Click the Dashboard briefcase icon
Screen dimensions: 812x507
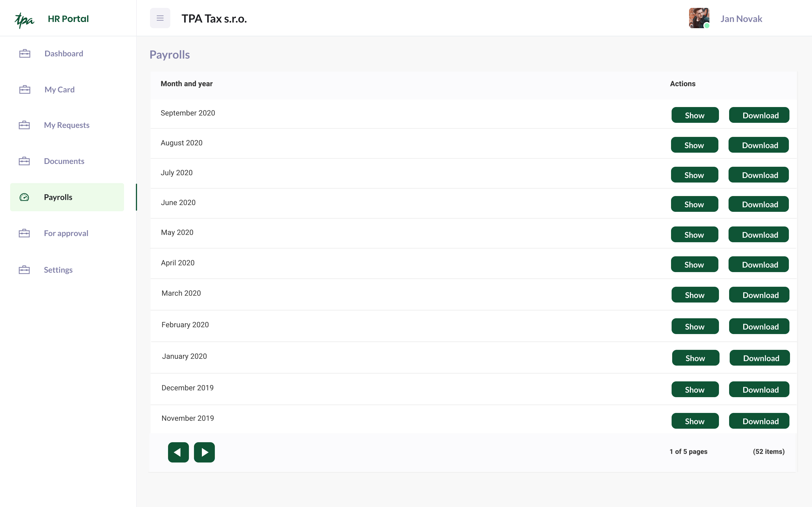point(25,54)
